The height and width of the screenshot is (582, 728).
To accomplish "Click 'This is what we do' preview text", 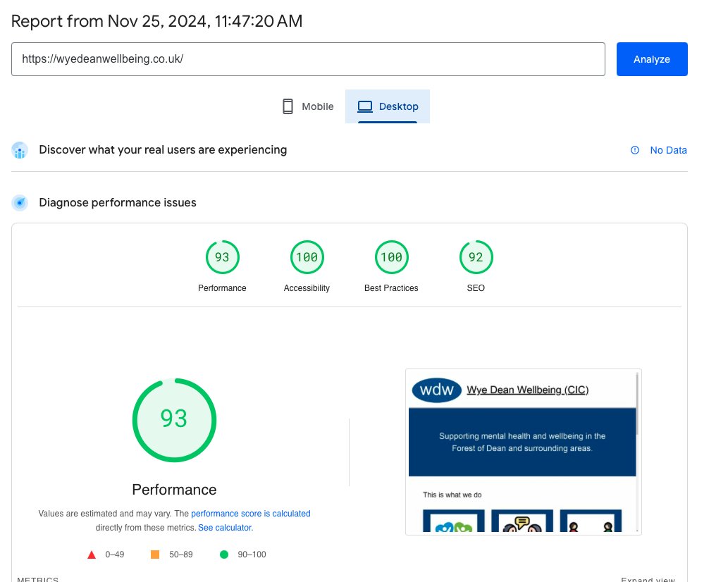I will [x=452, y=495].
